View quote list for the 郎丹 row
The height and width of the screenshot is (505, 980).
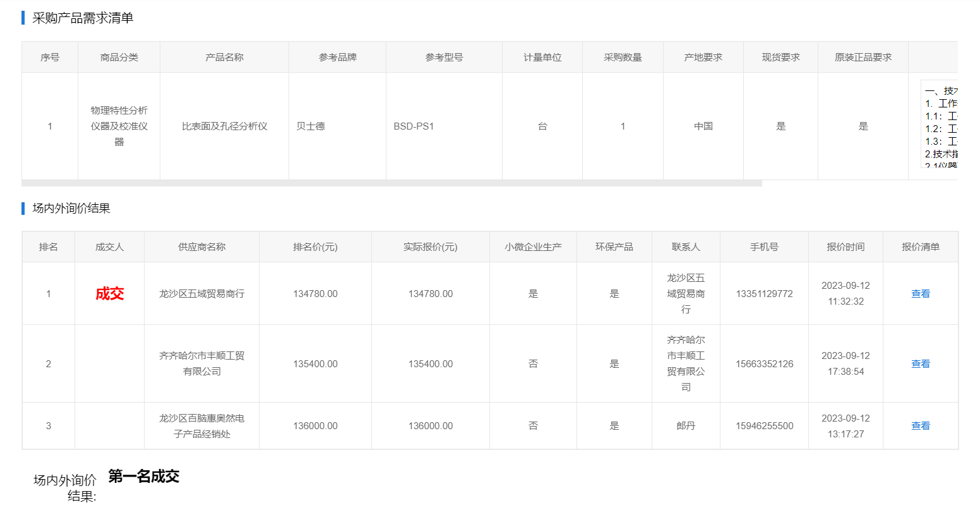pos(920,426)
